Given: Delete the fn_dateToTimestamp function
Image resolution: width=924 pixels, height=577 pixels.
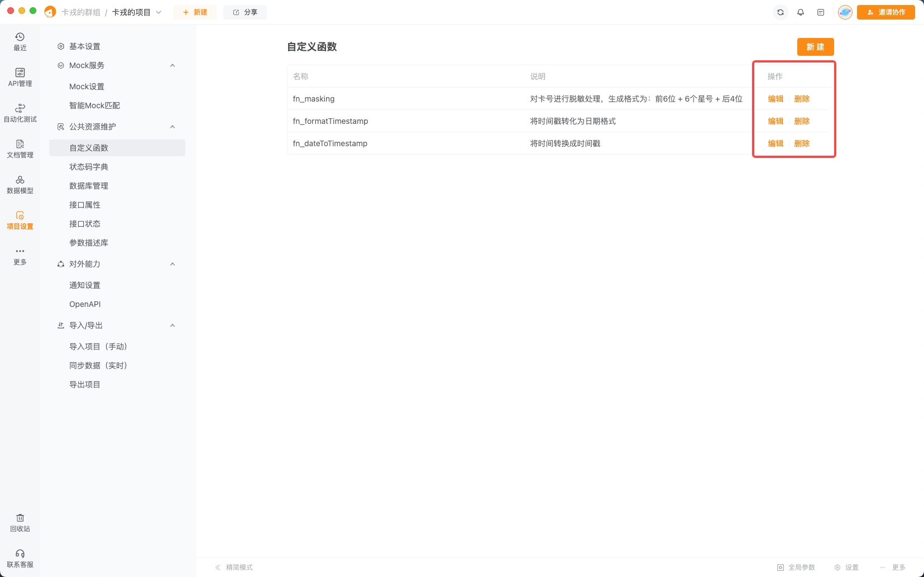Looking at the screenshot, I should [x=802, y=143].
